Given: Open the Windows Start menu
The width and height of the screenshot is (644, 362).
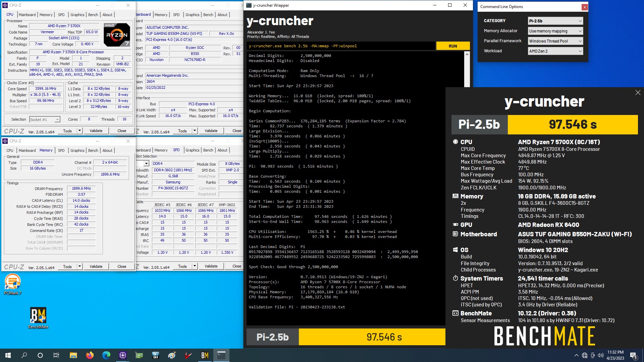Looking at the screenshot, I should pos(8,355).
